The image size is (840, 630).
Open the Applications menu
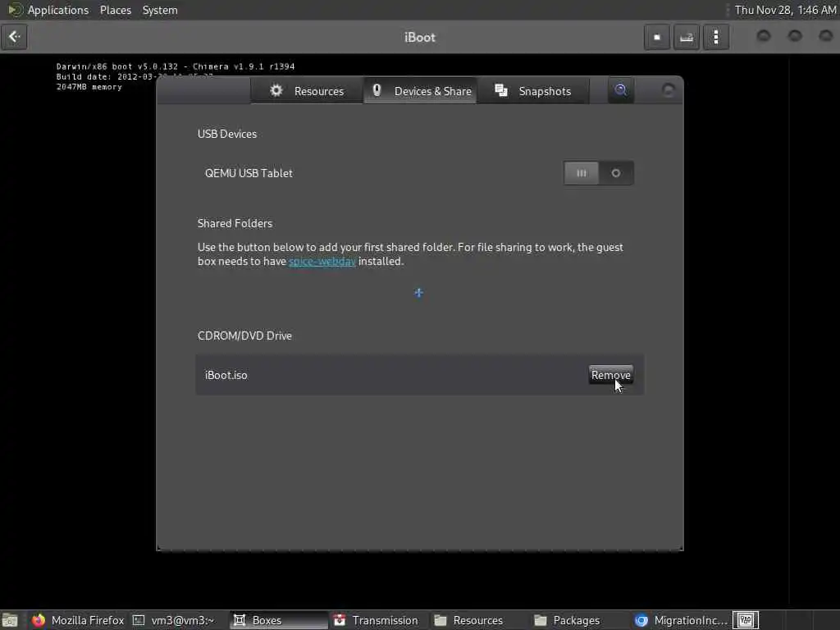click(58, 10)
